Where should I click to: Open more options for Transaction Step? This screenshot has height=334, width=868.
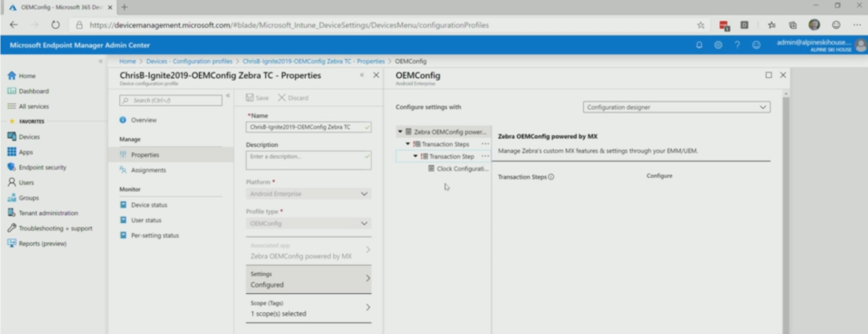tap(485, 156)
